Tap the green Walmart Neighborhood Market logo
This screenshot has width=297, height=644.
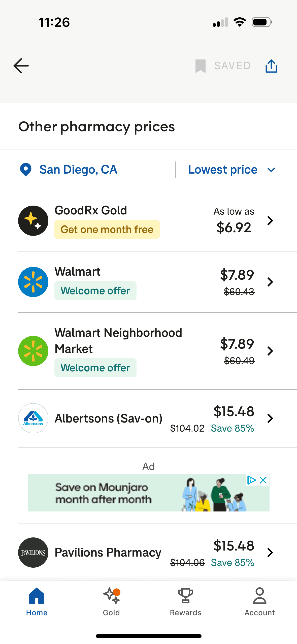click(x=33, y=351)
